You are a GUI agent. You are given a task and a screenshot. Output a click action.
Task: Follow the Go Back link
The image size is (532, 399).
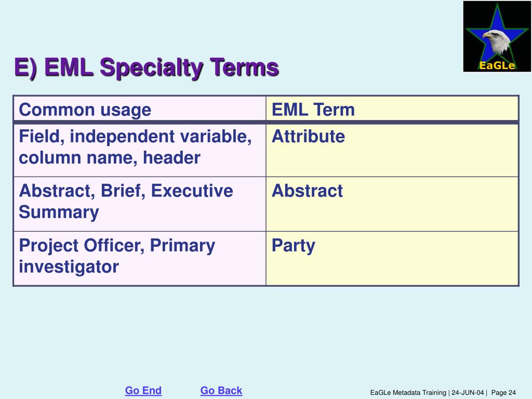tap(221, 391)
